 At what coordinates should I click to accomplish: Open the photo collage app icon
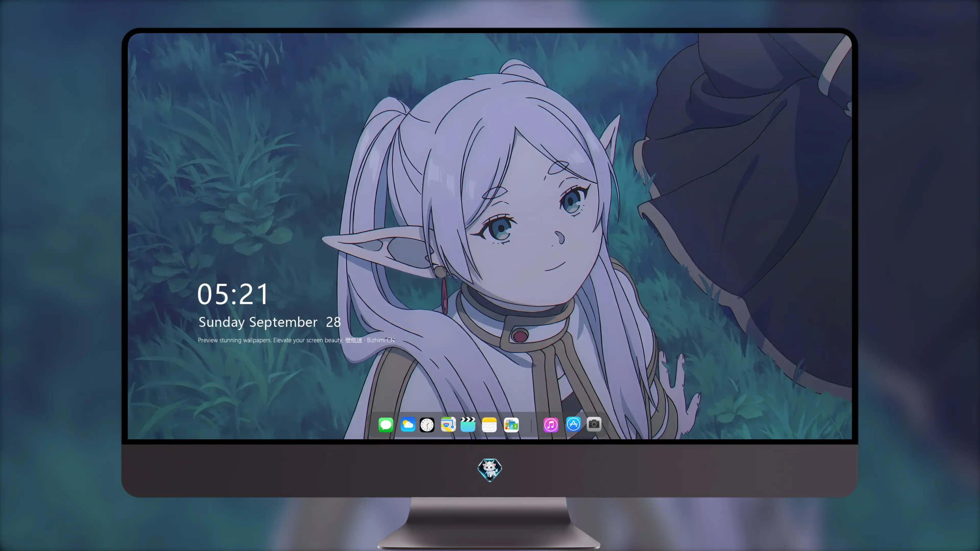click(x=511, y=425)
